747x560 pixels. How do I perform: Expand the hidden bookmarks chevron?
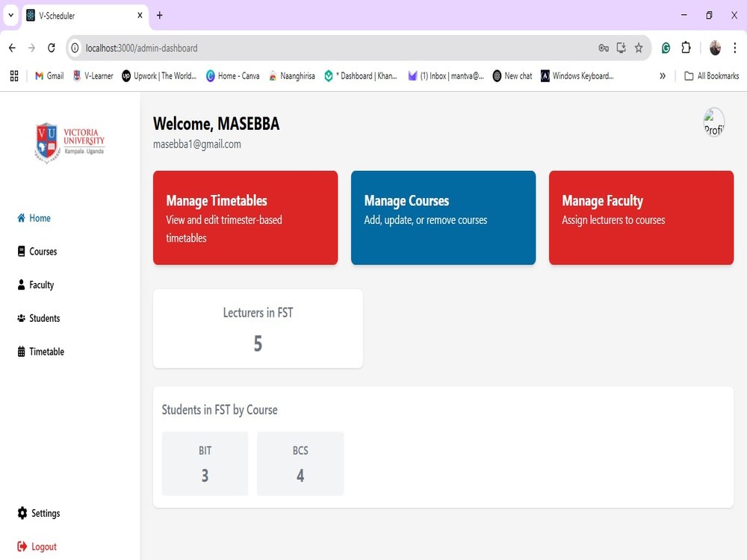click(x=662, y=75)
